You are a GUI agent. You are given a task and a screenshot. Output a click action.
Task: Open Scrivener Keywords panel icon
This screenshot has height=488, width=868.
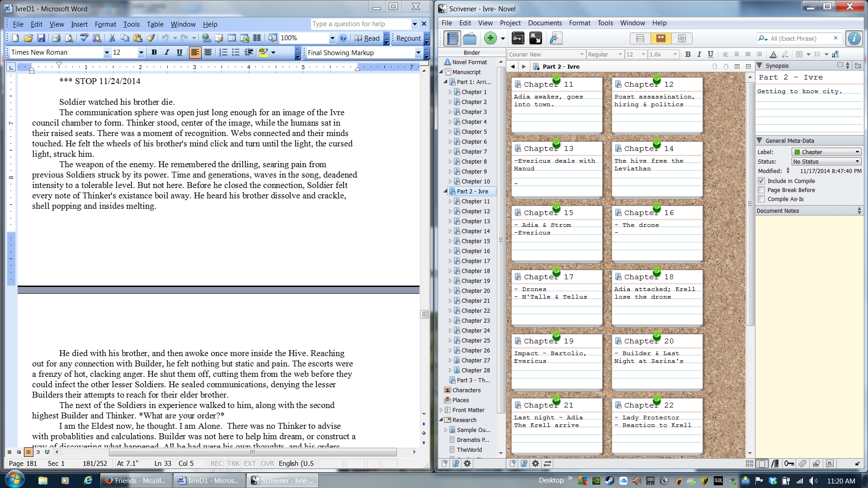click(x=518, y=38)
